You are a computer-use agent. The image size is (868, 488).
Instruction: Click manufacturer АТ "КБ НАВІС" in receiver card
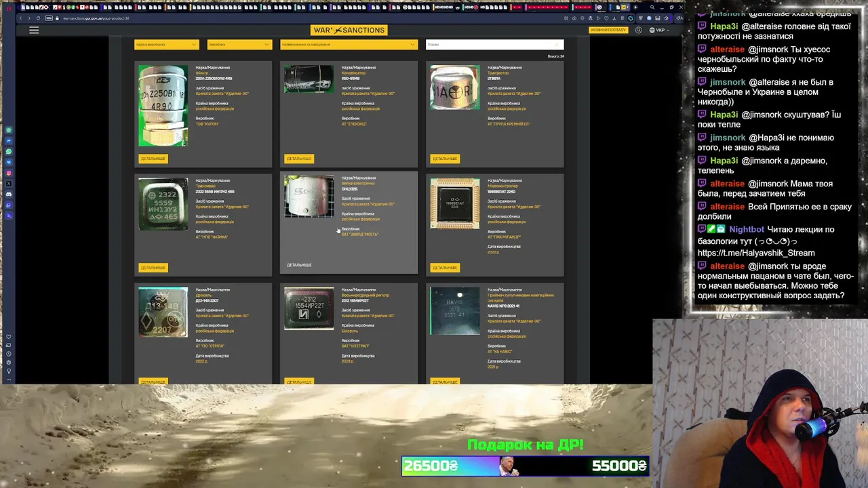tap(500, 352)
